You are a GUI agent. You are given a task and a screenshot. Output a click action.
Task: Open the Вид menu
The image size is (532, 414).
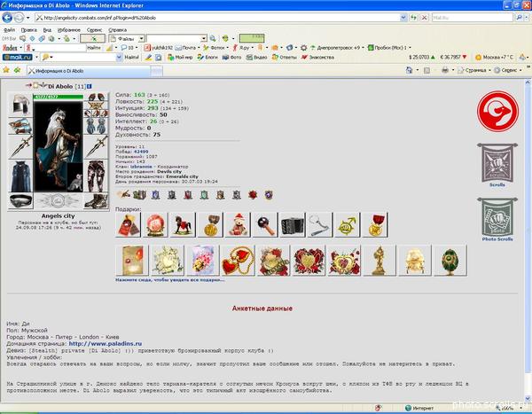(x=47, y=30)
